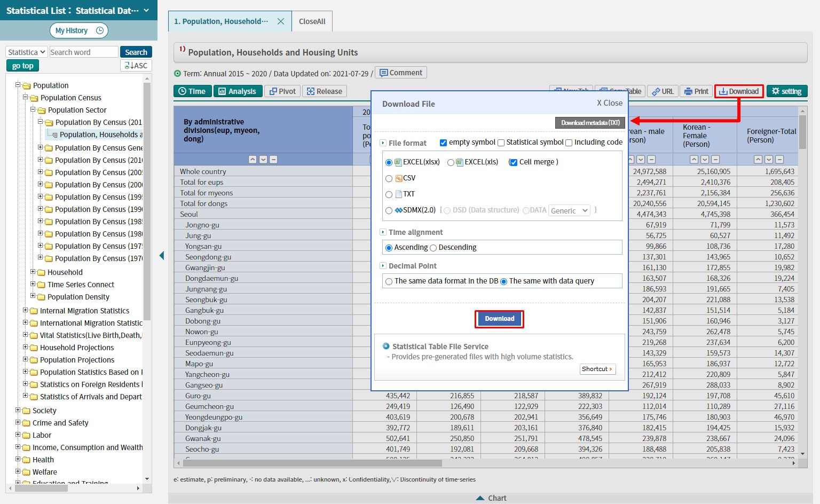The height and width of the screenshot is (504, 820).
Task: Click Download metadata (TXT) button
Action: coord(590,123)
